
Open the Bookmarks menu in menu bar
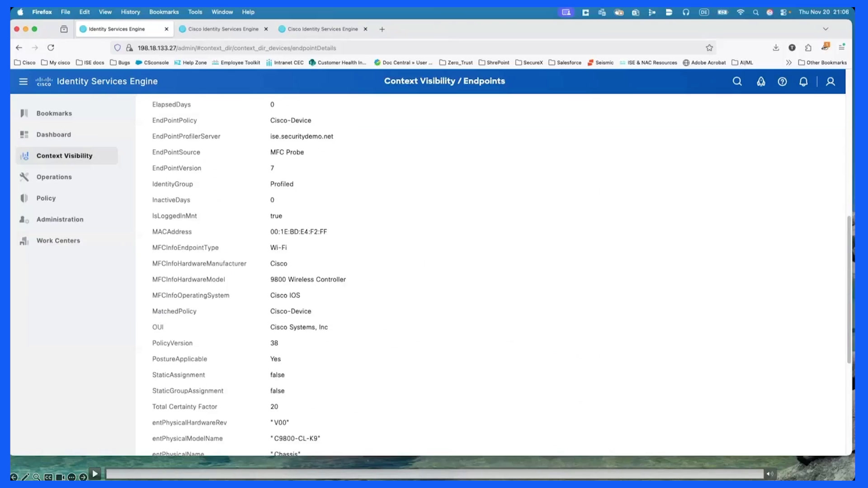point(164,12)
